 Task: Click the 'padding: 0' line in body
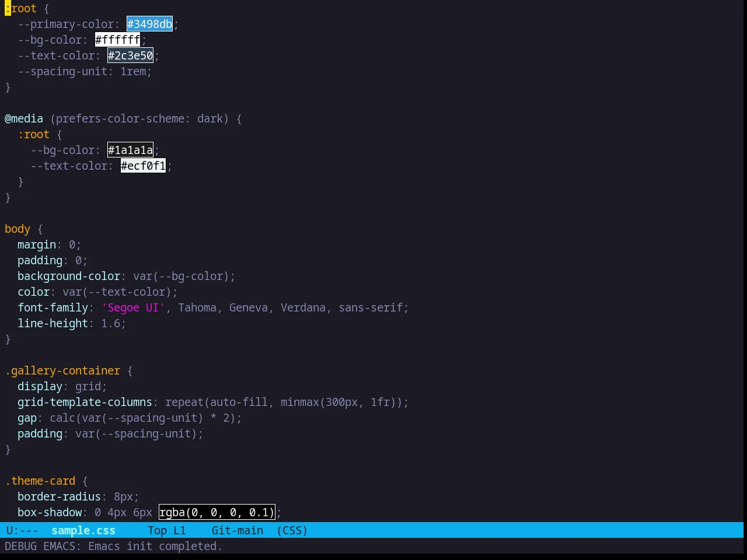(53, 260)
